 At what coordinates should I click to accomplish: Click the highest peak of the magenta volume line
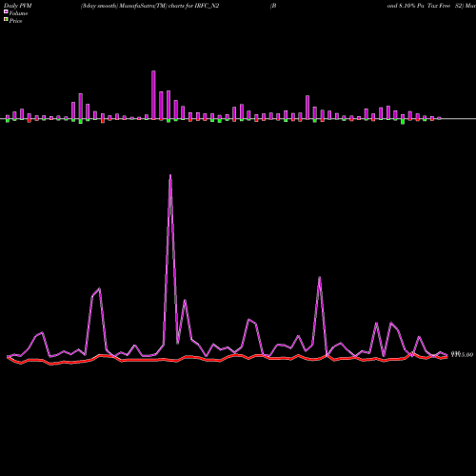(170, 175)
